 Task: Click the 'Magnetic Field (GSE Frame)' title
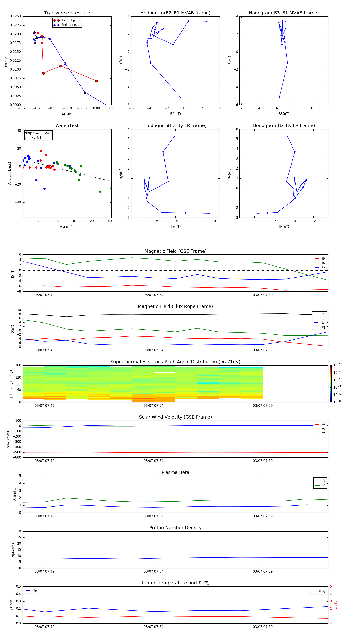click(175, 251)
